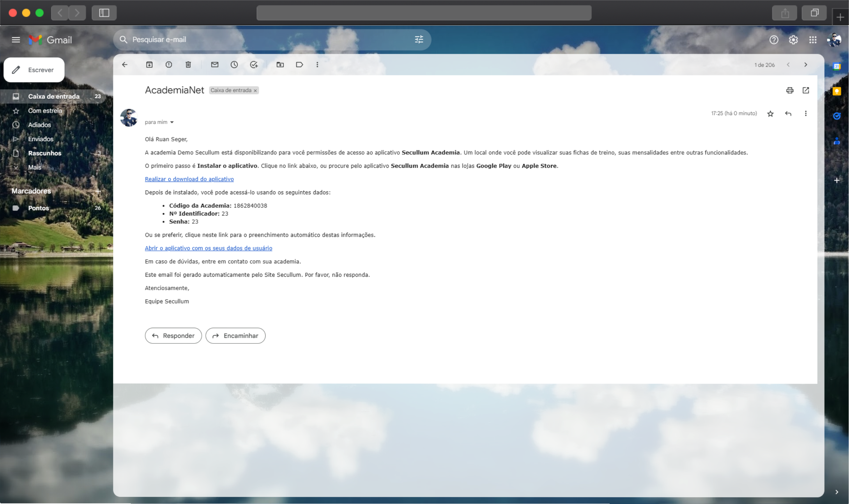Viewport: 849px width, 504px height.
Task: Expand the Mais sidebar section
Action: (34, 167)
